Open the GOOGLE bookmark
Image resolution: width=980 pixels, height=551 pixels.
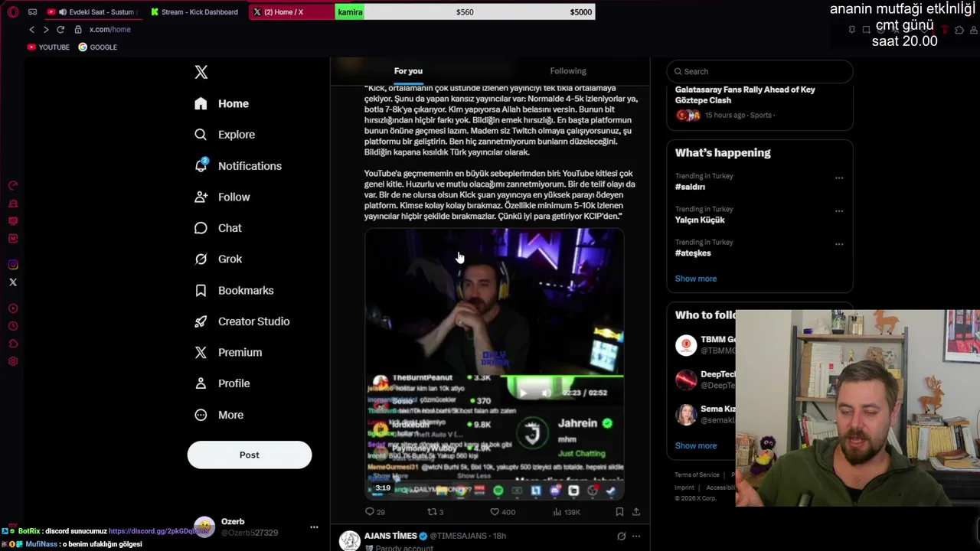[x=97, y=47]
